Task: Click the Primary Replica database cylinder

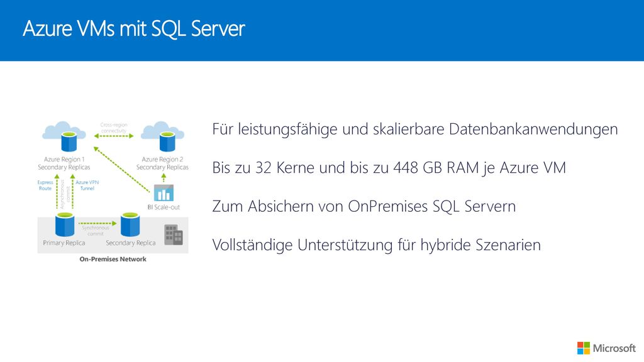Action: coord(65,224)
